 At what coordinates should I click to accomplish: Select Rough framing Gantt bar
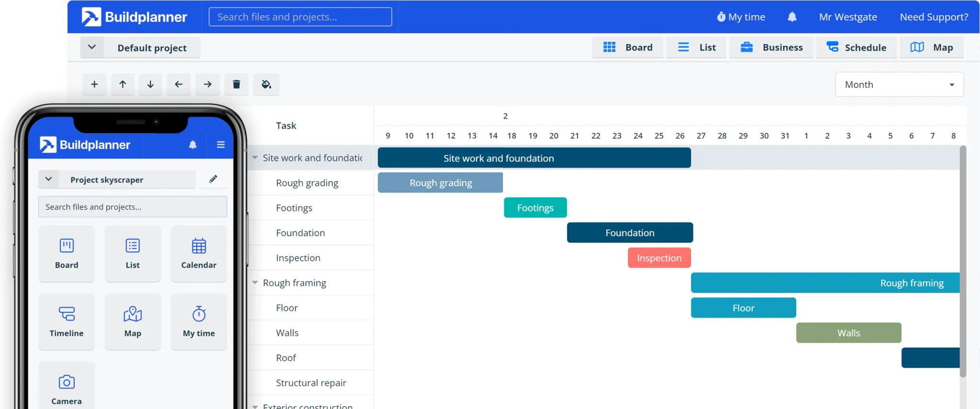pos(825,283)
